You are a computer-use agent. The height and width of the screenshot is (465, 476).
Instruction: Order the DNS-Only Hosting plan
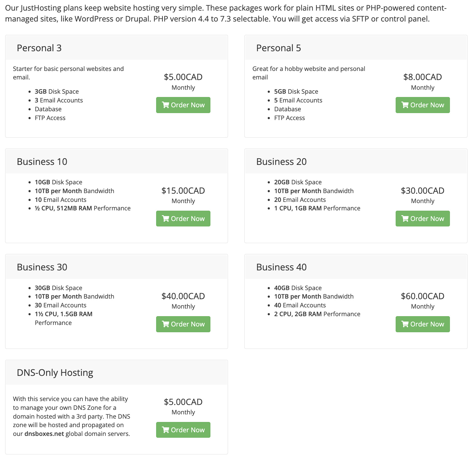[x=183, y=430]
